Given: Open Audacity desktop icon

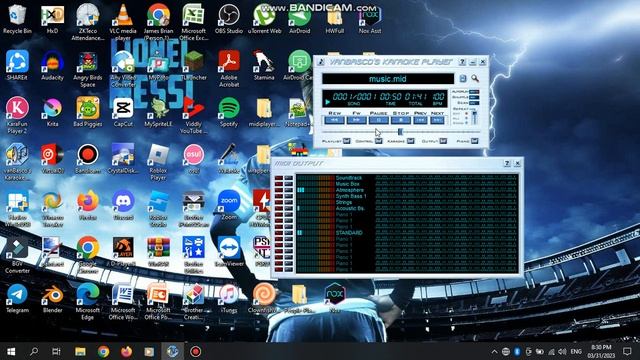Looking at the screenshot, I should pos(52,66).
